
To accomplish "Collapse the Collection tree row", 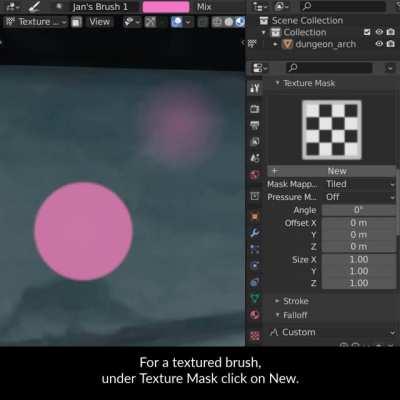I will 264,33.
